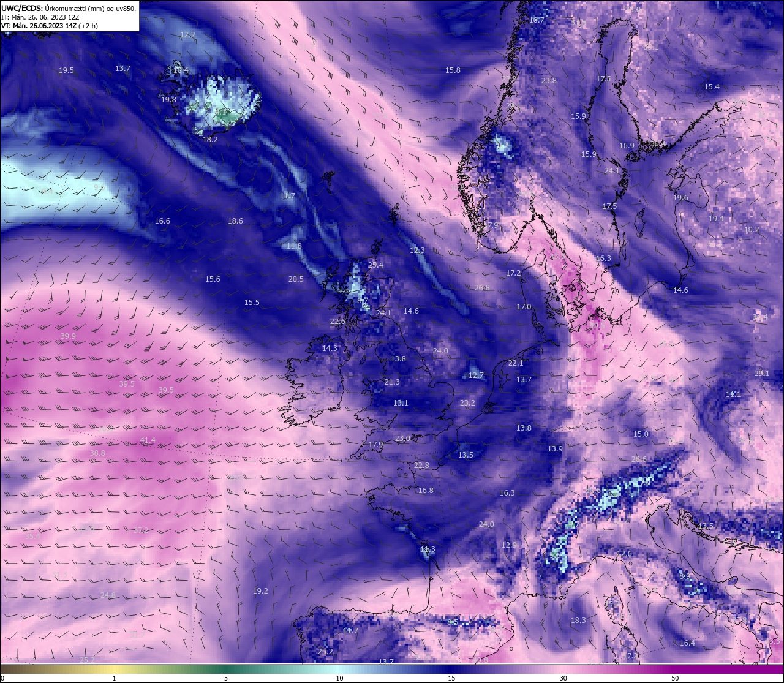Click the map value 17.9
The image size is (784, 683).
375,445
